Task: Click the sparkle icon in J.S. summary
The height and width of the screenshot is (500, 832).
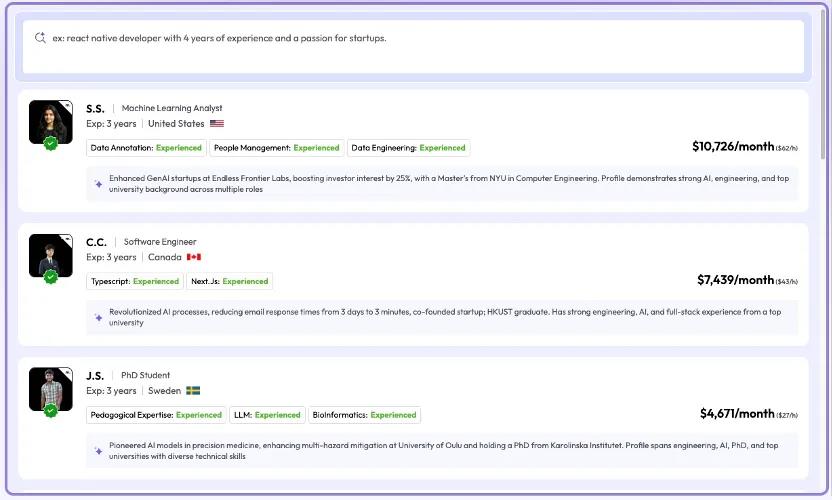Action: tap(98, 451)
